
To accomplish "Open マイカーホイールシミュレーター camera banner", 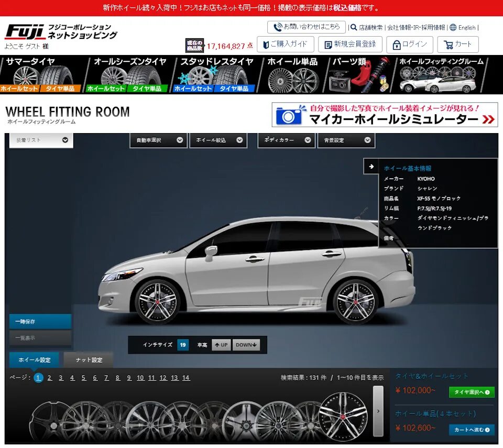I will tap(385, 115).
